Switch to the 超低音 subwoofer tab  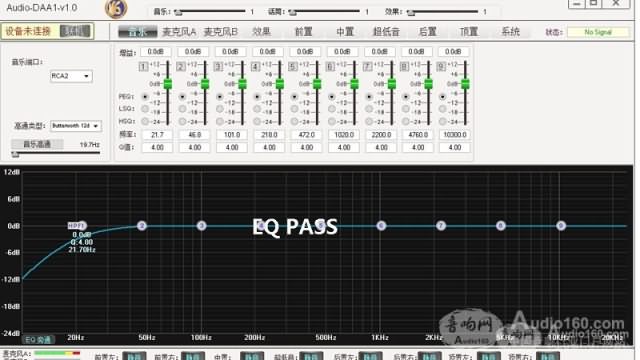coord(386,32)
